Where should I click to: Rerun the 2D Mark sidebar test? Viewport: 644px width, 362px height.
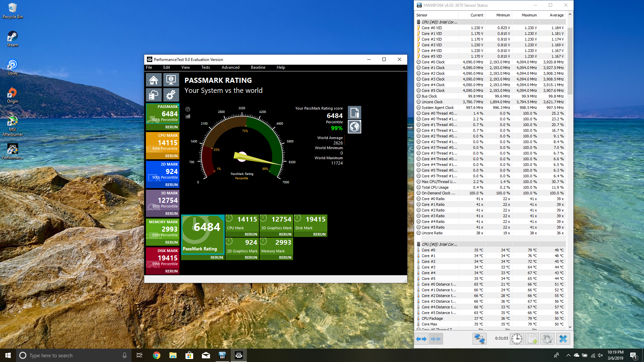pyautogui.click(x=171, y=185)
